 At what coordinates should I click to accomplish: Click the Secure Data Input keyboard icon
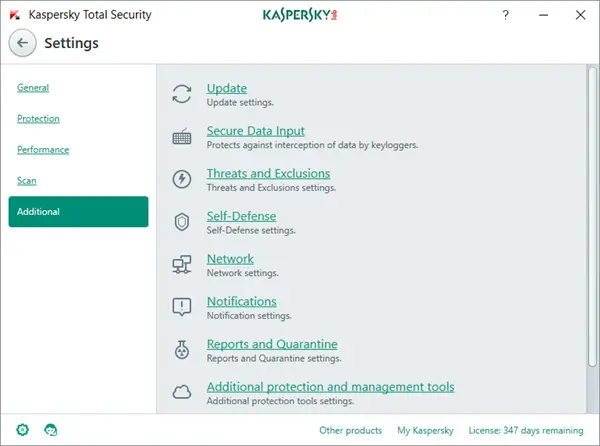182,137
